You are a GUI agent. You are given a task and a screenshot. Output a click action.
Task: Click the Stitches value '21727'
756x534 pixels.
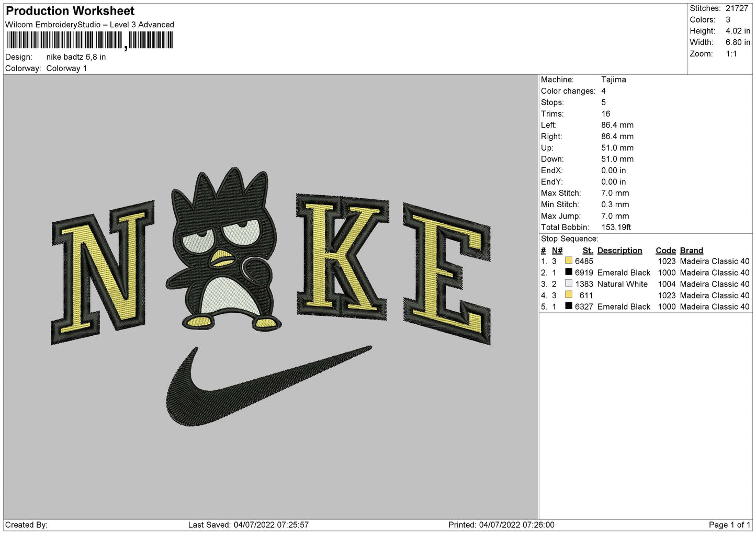[x=737, y=8]
